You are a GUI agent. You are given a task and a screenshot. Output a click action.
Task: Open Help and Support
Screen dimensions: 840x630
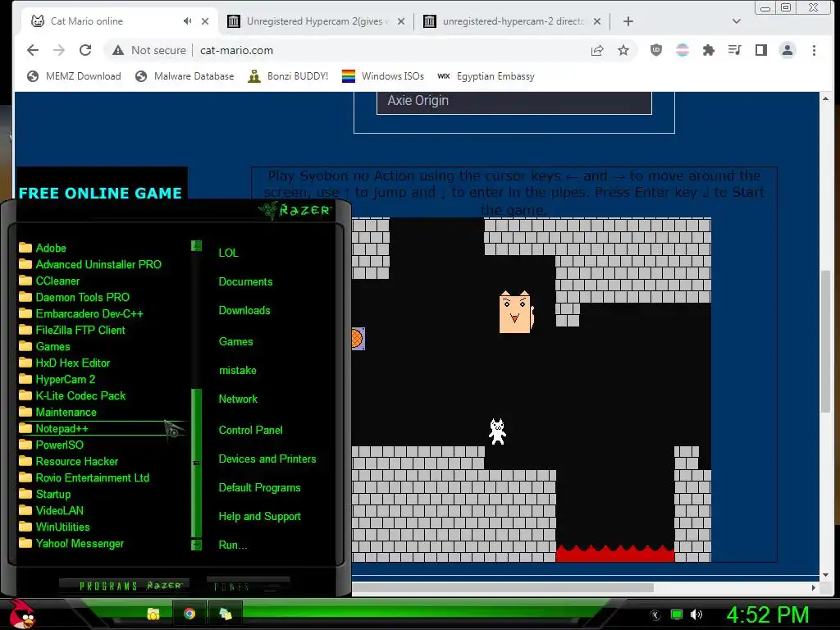click(x=259, y=517)
